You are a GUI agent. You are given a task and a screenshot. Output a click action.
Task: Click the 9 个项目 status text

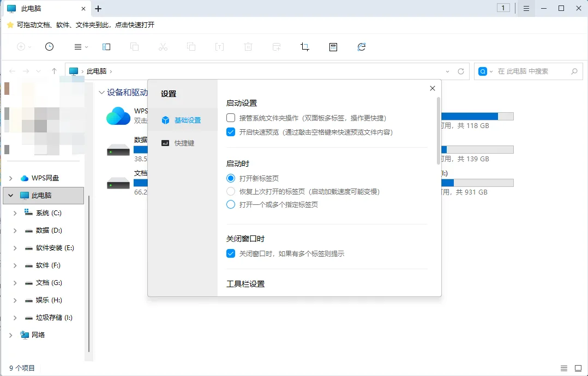(x=22, y=368)
